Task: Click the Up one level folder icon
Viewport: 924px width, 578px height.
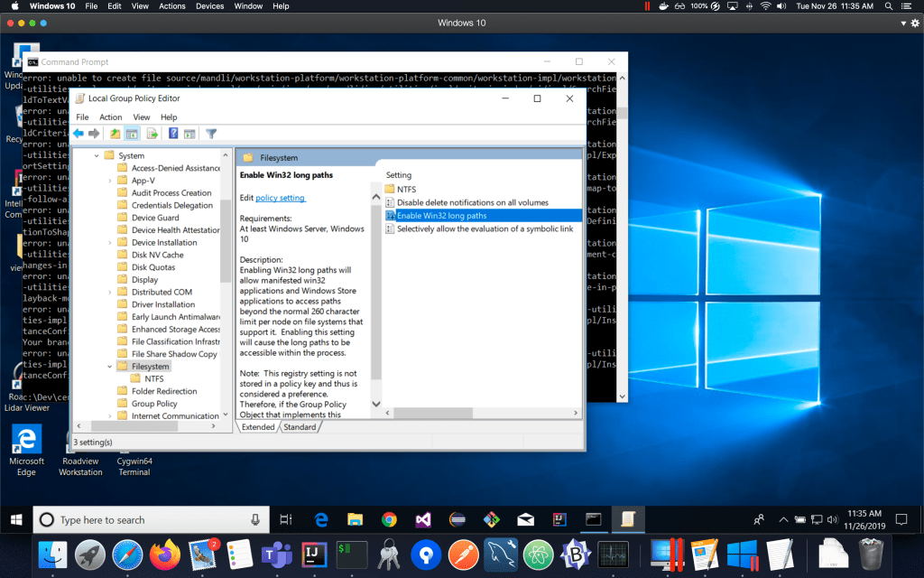Action: tap(115, 134)
